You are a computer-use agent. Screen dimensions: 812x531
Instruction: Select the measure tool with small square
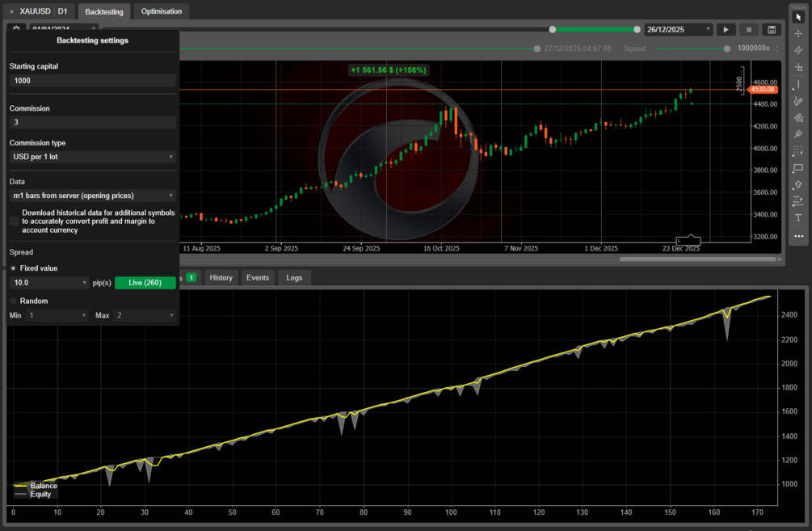tap(798, 67)
